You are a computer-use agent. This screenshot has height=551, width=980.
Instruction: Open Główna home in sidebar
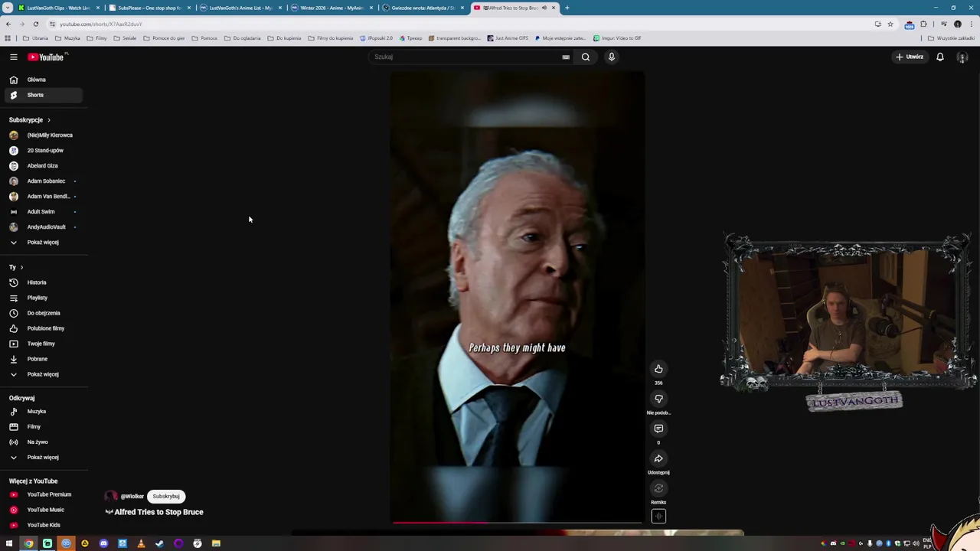click(43, 80)
